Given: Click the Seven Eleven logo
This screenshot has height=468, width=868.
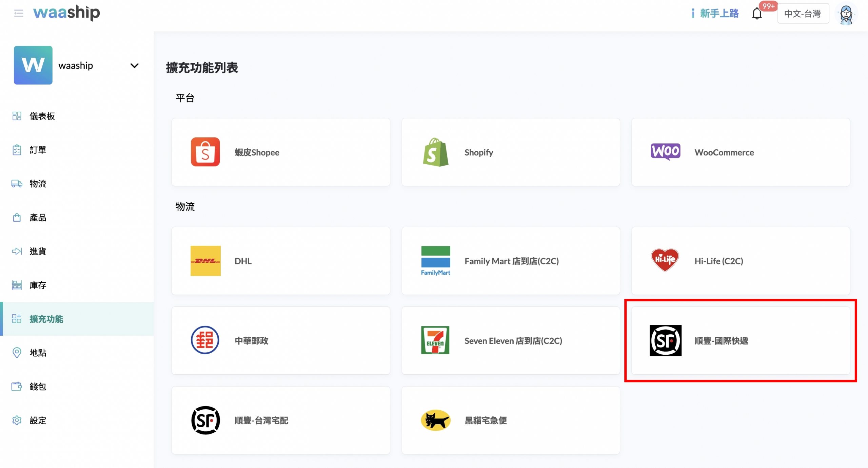Looking at the screenshot, I should [435, 340].
